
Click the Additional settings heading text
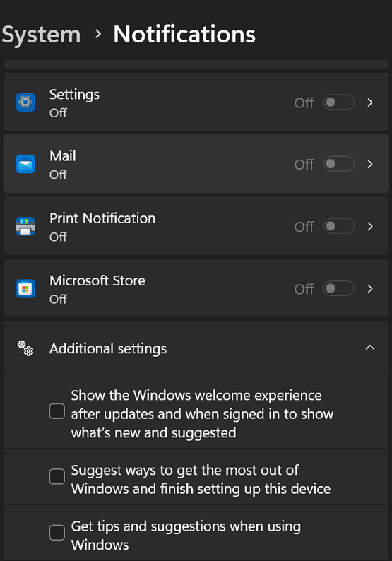[108, 348]
